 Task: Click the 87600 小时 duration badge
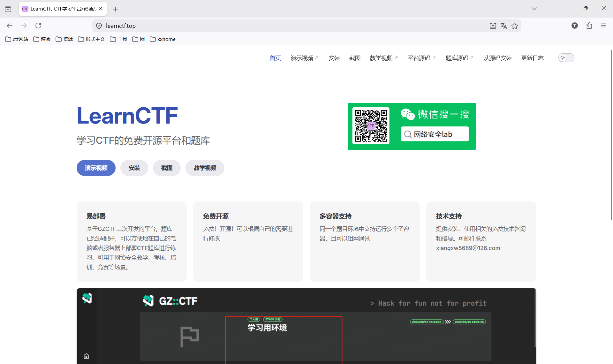coord(273,319)
